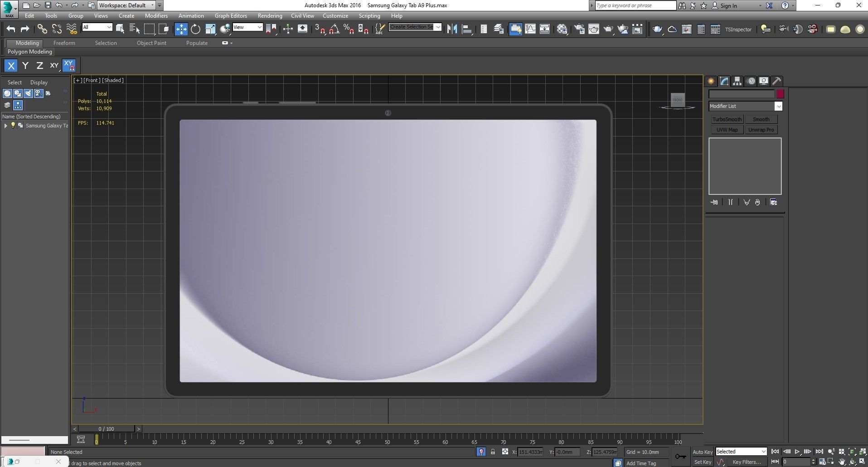Open the Create Selection Set dropdown
The height and width of the screenshot is (467, 868).
415,27
